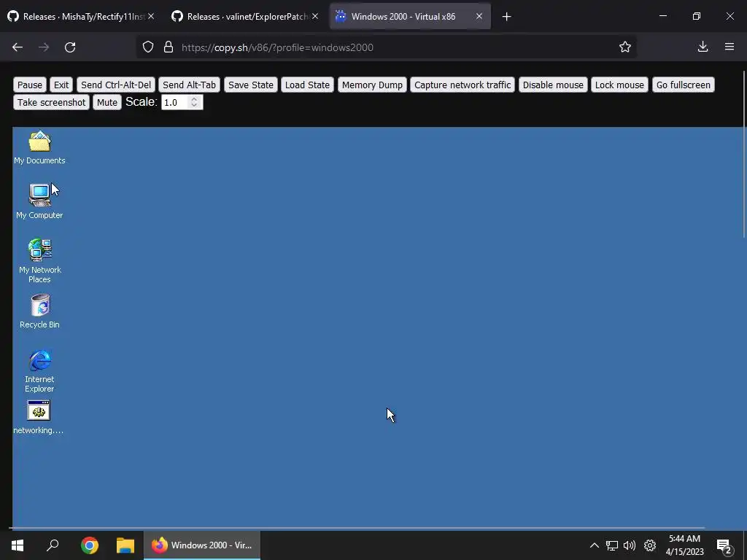Viewport: 747px width, 560px height.
Task: Select the Internet Explorer desktop icon
Action: click(39, 371)
